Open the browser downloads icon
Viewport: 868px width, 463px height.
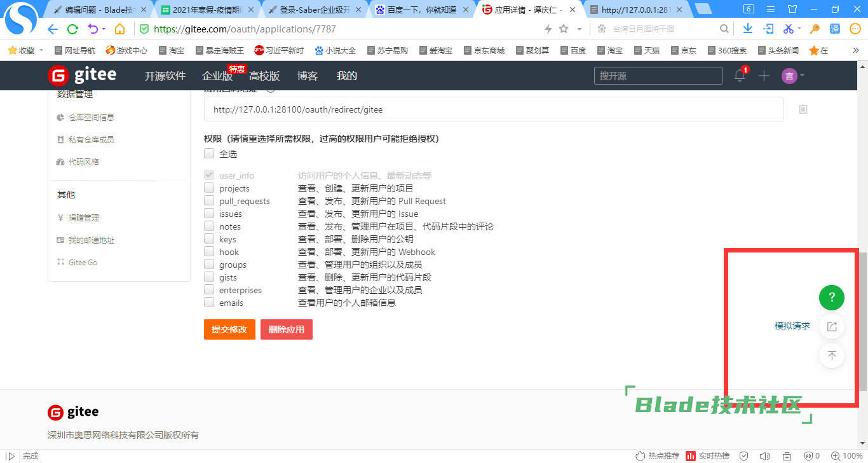click(748, 29)
